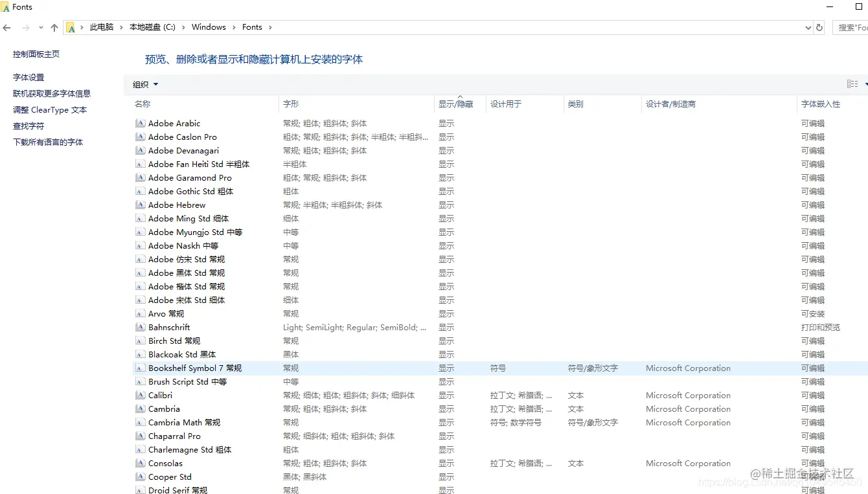
Task: Click 符号; 数学符号 in Cambria Math row
Action: (516, 422)
